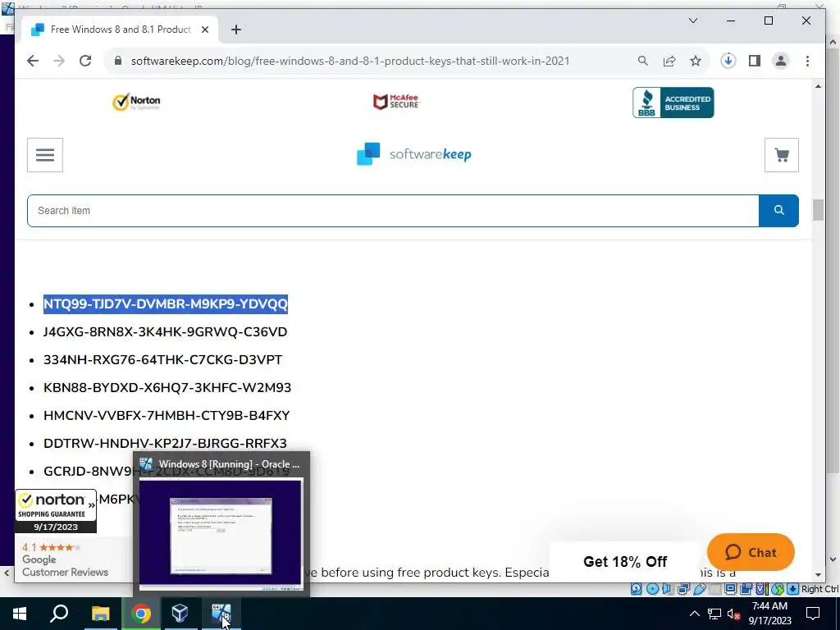Open the hamburger site menu
Screen dimensions: 840x630
point(45,155)
